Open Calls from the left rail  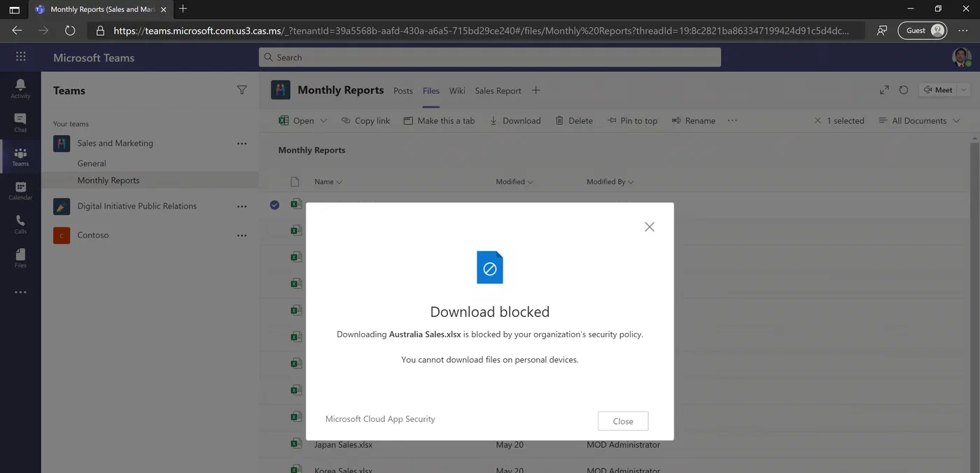pyautogui.click(x=20, y=224)
